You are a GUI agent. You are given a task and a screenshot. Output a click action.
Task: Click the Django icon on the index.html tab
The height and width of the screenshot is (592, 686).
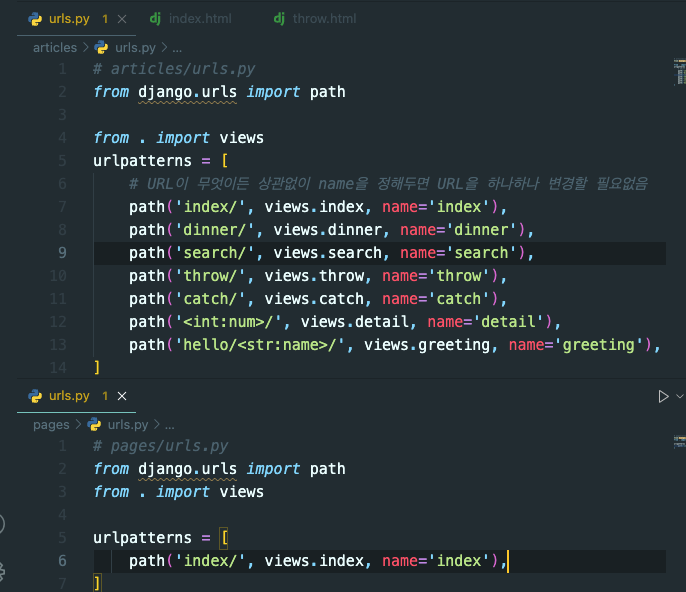155,18
